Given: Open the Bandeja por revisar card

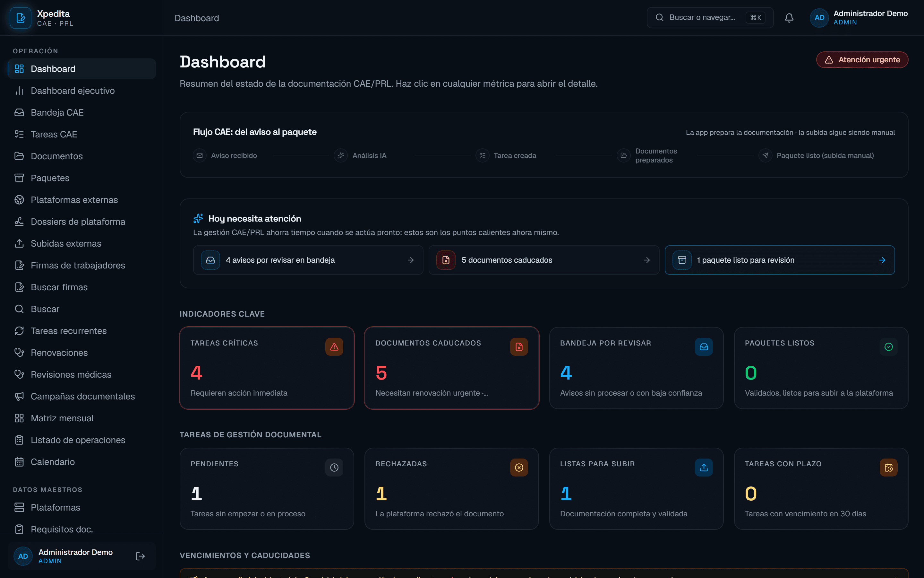Looking at the screenshot, I should (x=637, y=368).
